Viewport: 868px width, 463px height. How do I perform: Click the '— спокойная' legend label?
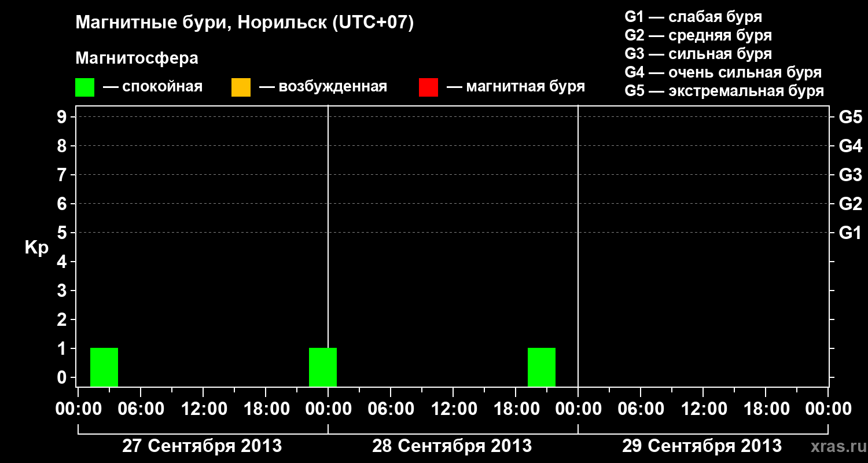click(153, 87)
